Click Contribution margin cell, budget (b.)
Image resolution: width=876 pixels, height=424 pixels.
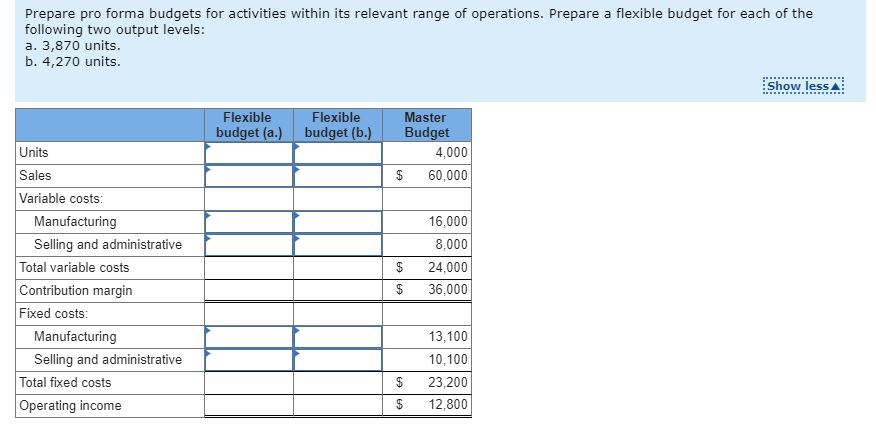[338, 290]
